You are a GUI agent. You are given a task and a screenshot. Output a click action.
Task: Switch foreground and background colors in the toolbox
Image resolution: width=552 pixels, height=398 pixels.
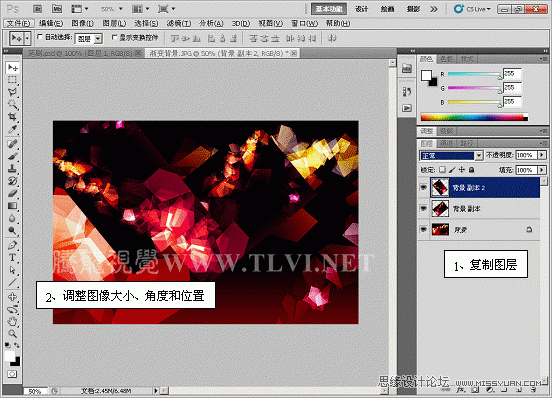pos(17,345)
